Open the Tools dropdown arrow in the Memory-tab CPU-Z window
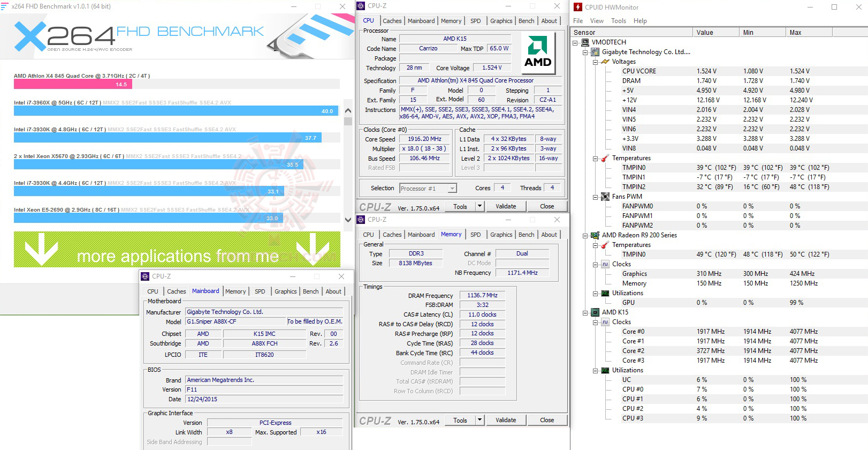Screen dimensions: 868x450 click(x=479, y=420)
